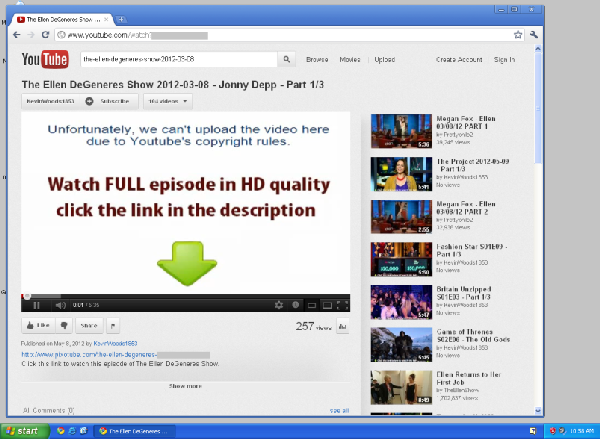Launch Chrome from quick launch bar
Image resolution: width=600 pixels, height=439 pixels.
tap(60, 431)
